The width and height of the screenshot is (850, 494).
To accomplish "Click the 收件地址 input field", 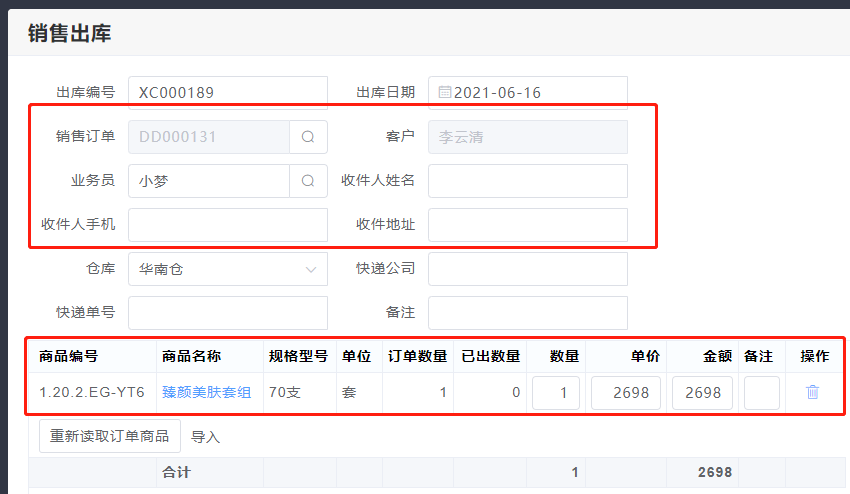I will [527, 225].
